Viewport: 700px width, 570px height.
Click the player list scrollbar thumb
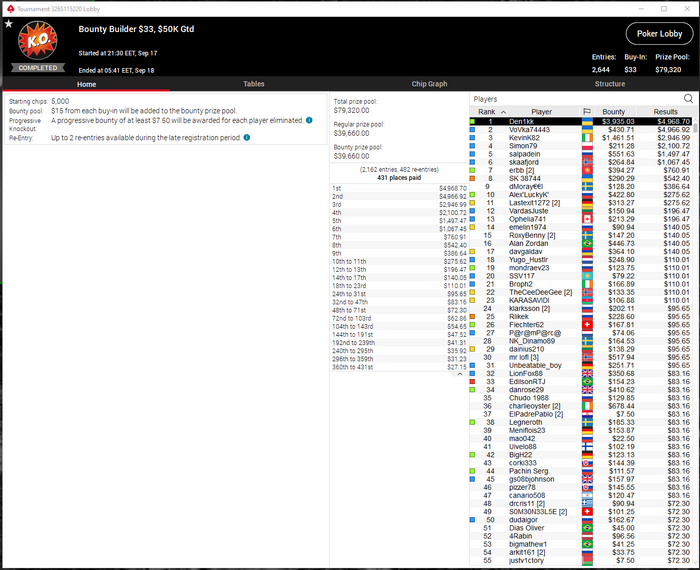(695, 128)
